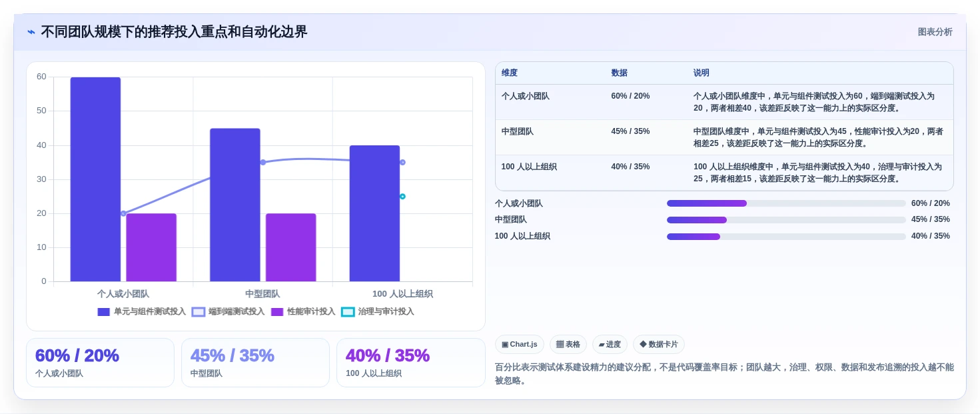
Task: Click the purple bar for 中型团队 at 20
Action: [x=290, y=247]
